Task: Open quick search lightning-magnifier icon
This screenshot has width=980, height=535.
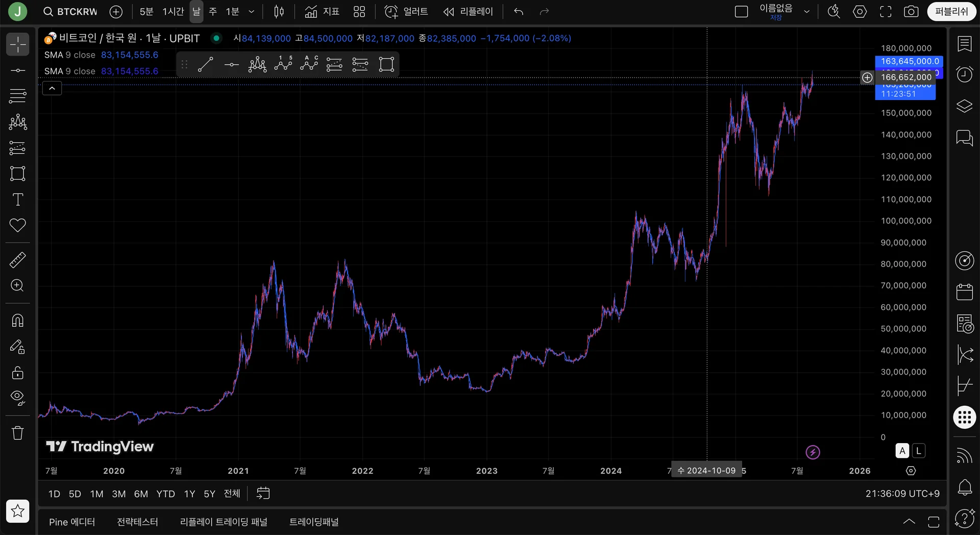Action: click(834, 12)
